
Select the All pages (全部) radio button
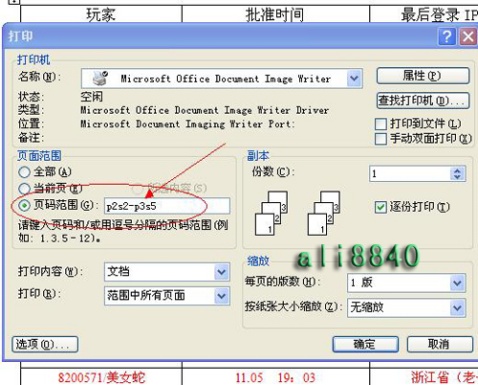click(x=24, y=172)
